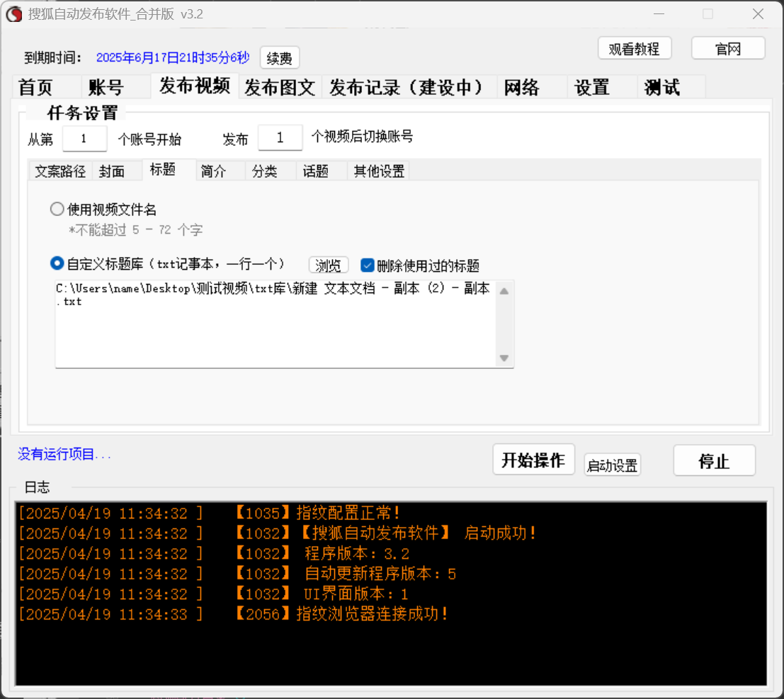Open the 官网 website button
Viewport: 784px width, 699px height.
tap(728, 48)
